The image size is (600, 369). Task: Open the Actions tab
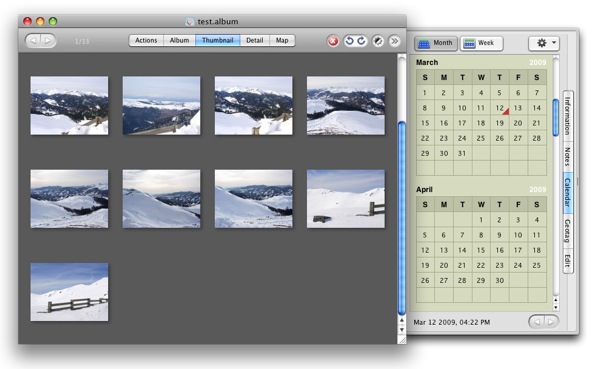[x=146, y=40]
